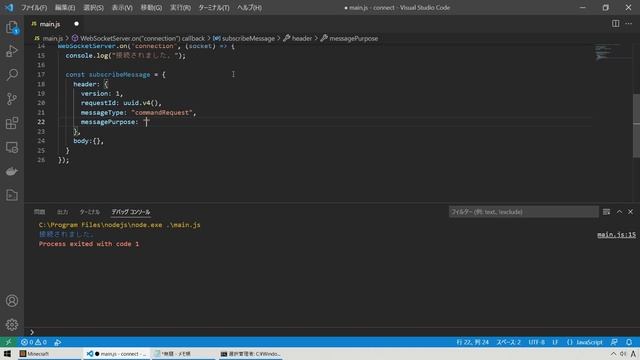This screenshot has height=360, width=640.
Task: Open Source Control view
Action: (x=12, y=99)
